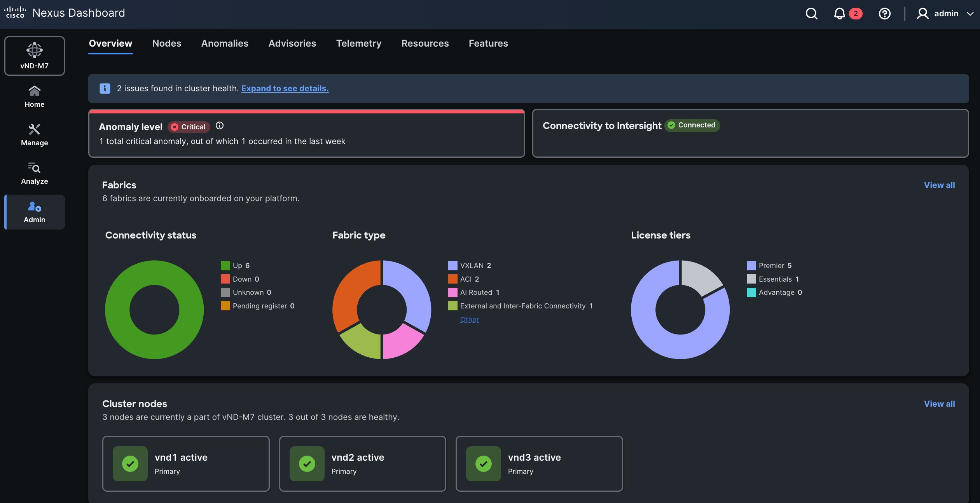
Task: Click the Fabric type heading
Action: (359, 235)
